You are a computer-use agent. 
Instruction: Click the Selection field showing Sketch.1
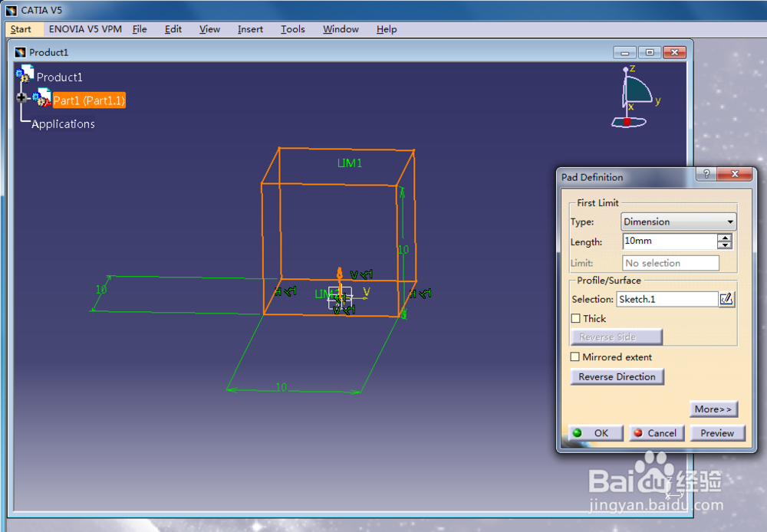pyautogui.click(x=667, y=299)
